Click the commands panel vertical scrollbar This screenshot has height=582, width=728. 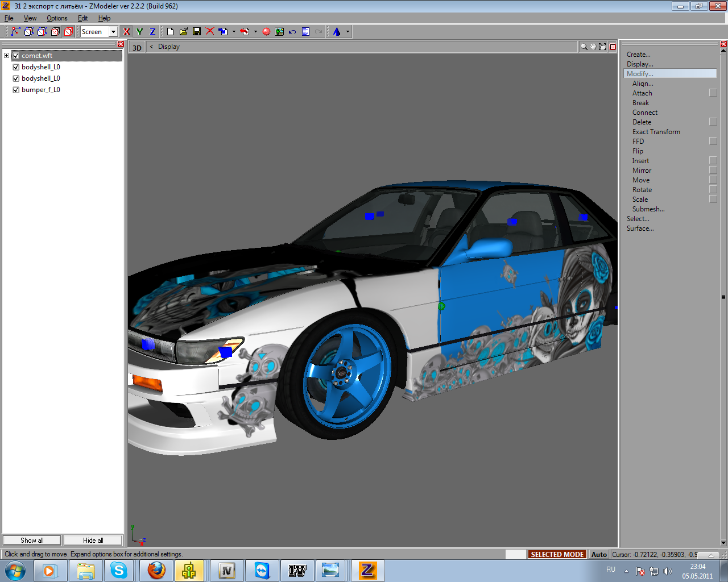[723, 297]
